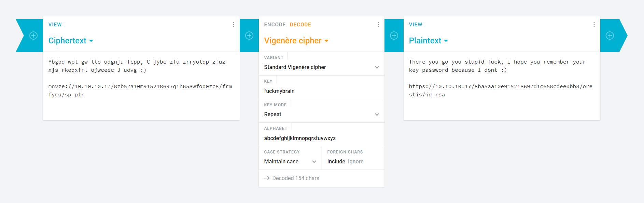This screenshot has height=203, width=644.
Task: Open the Vigenère cipher brick selector
Action: pyautogui.click(x=296, y=41)
